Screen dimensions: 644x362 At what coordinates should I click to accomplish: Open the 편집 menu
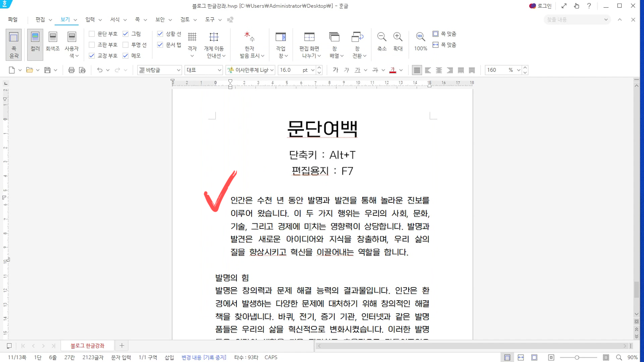(40, 19)
